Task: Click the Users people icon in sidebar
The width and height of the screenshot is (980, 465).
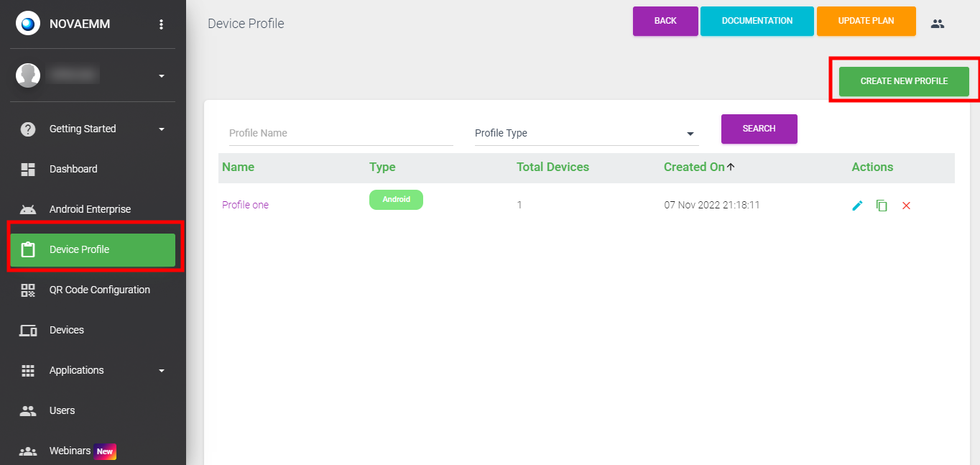Action: click(x=28, y=410)
